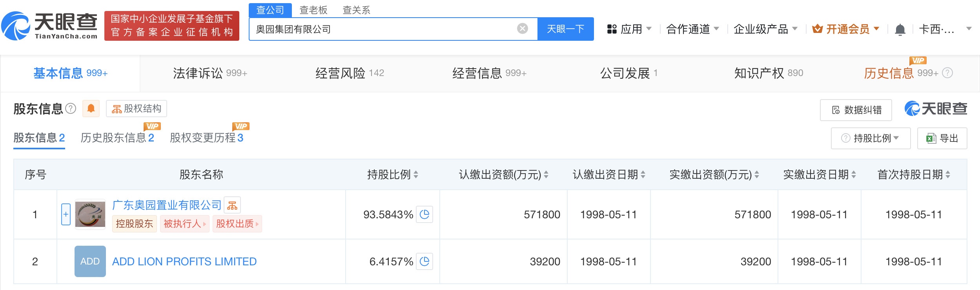The image size is (980, 290).
Task: Click 控股股东 tag
Action: (134, 224)
